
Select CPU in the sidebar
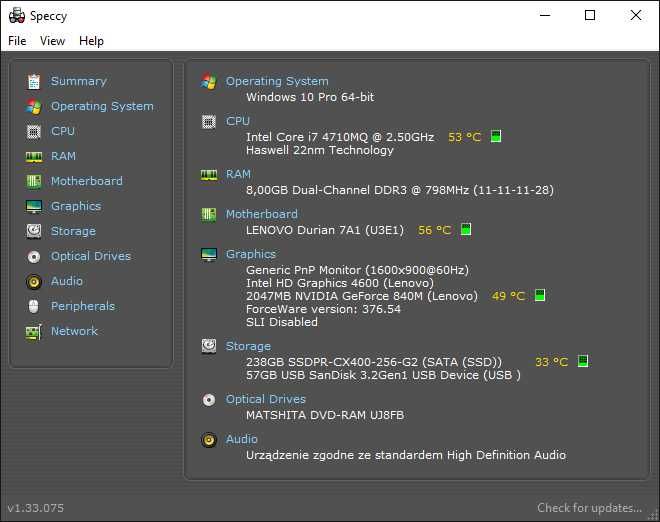[x=63, y=131]
